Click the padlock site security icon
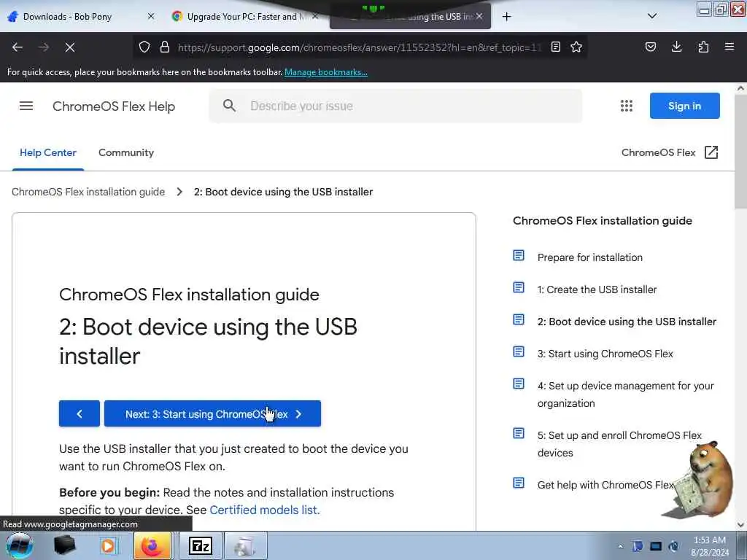The image size is (747, 560). (x=165, y=47)
